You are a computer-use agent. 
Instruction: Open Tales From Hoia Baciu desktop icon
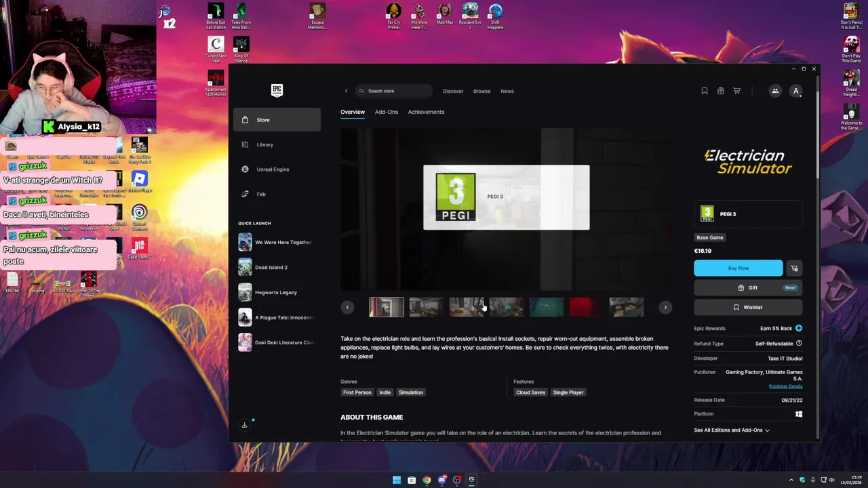[x=241, y=16]
